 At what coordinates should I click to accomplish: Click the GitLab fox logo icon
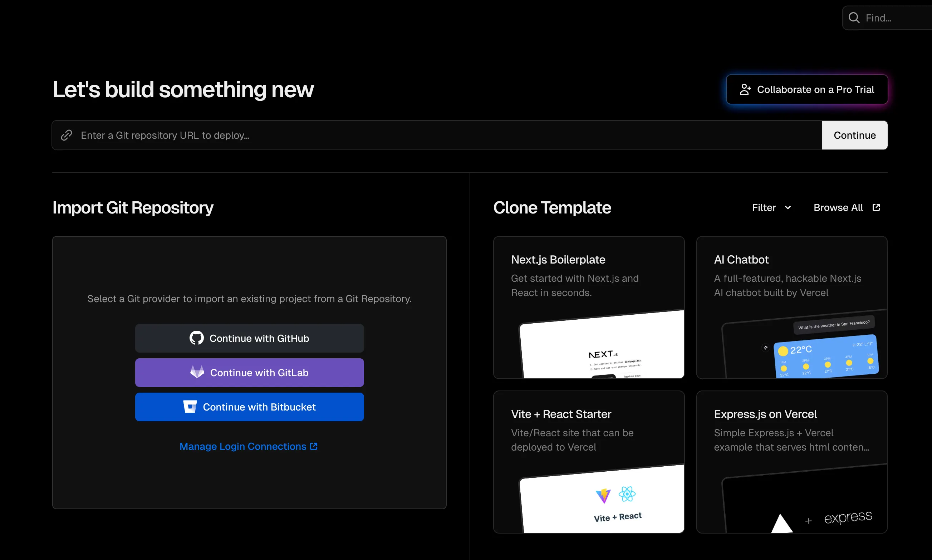pyautogui.click(x=197, y=372)
